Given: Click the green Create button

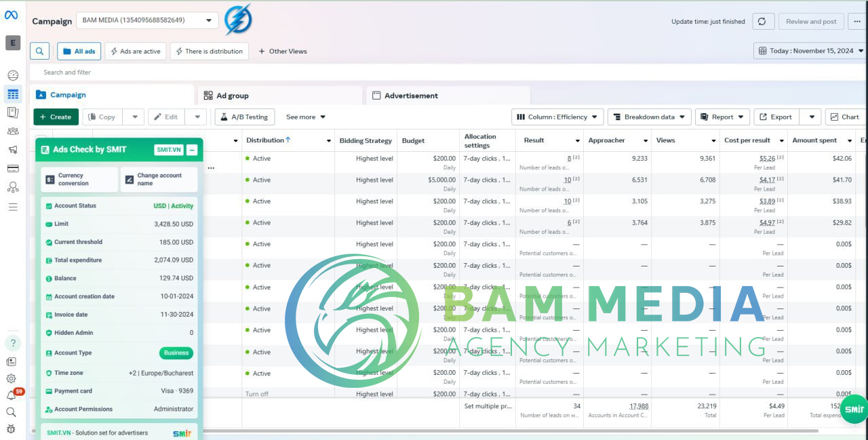Looking at the screenshot, I should (56, 117).
